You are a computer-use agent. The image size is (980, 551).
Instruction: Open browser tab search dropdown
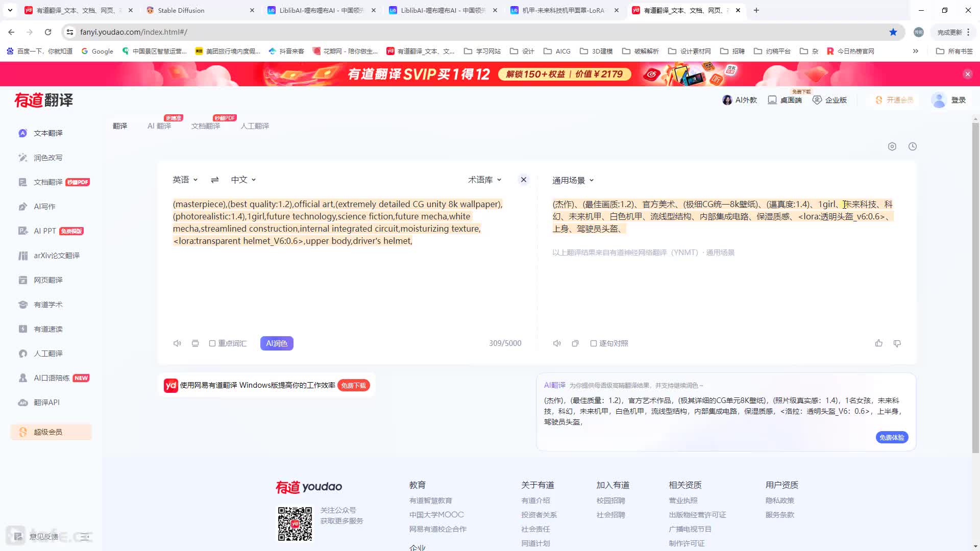tap(10, 10)
